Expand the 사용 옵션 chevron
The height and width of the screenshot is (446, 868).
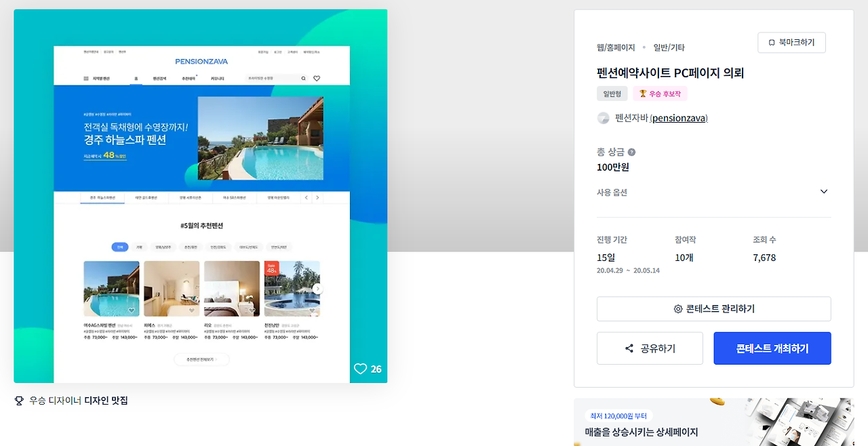[x=824, y=192]
